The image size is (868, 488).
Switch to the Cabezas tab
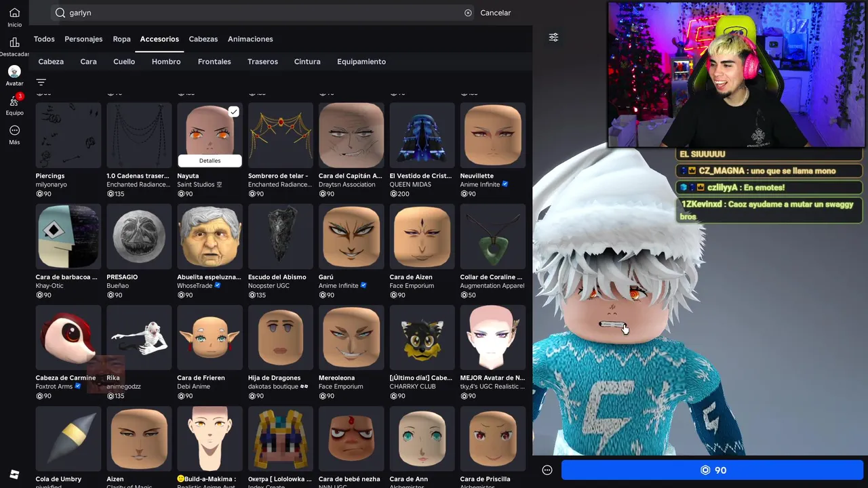point(203,39)
